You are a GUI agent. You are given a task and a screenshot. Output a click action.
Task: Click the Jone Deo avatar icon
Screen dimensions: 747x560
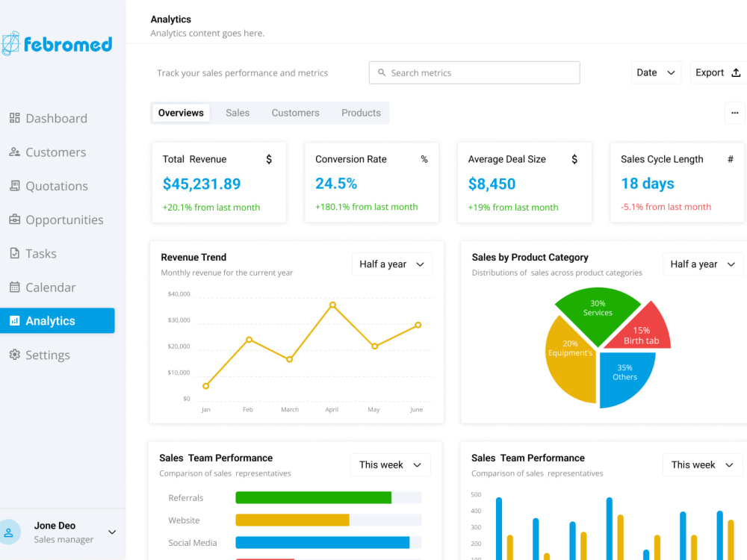[9, 532]
